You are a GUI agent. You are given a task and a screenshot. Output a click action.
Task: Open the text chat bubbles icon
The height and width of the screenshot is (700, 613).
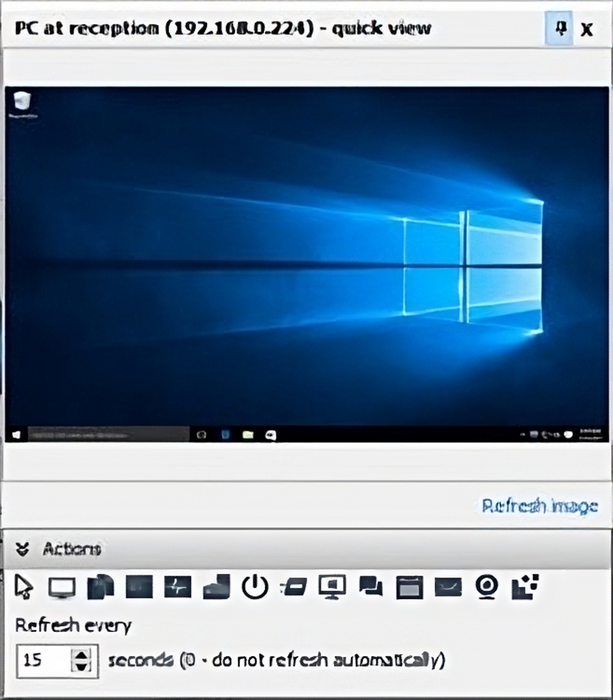tap(371, 587)
